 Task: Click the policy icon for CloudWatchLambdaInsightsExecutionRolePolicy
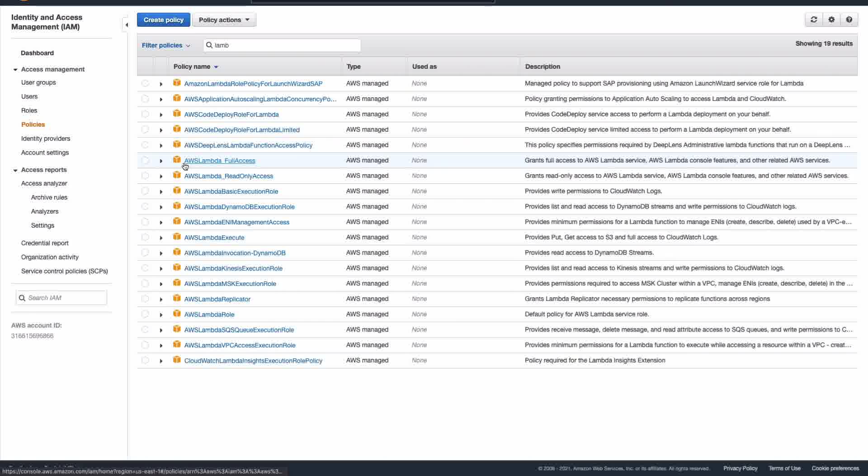click(177, 360)
